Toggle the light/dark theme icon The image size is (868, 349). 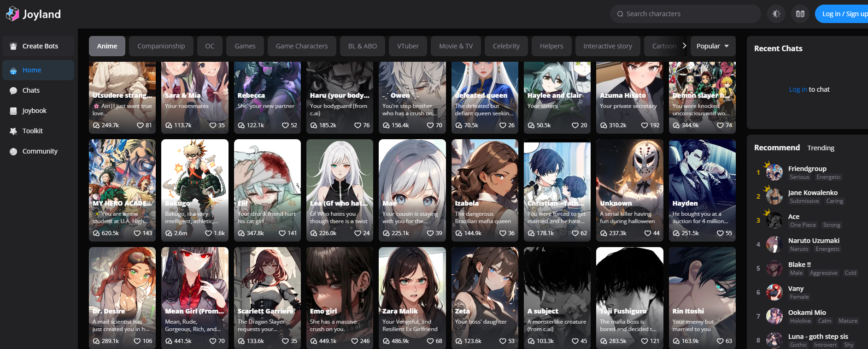pyautogui.click(x=776, y=14)
